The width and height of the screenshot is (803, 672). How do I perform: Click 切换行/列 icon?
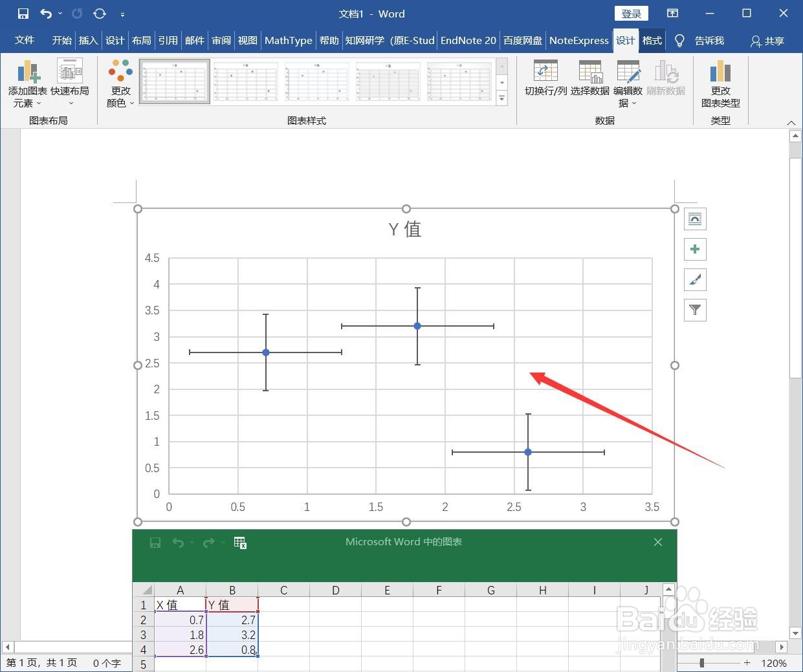pos(545,79)
